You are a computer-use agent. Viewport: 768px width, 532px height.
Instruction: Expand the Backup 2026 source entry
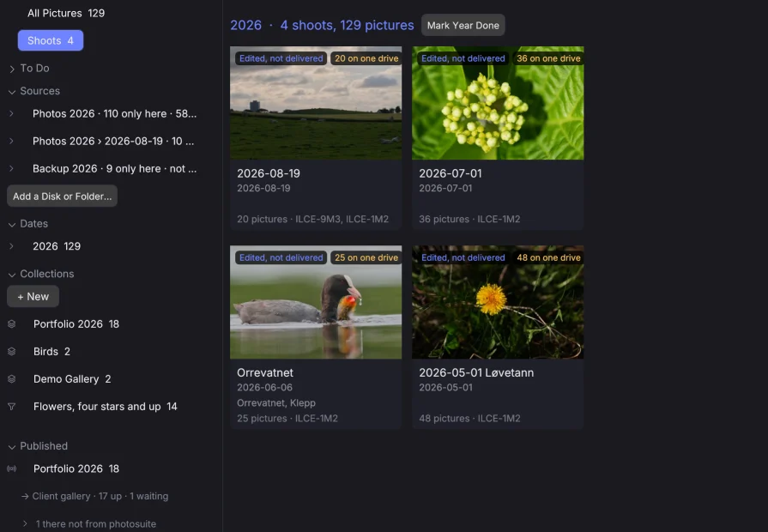pos(11,168)
